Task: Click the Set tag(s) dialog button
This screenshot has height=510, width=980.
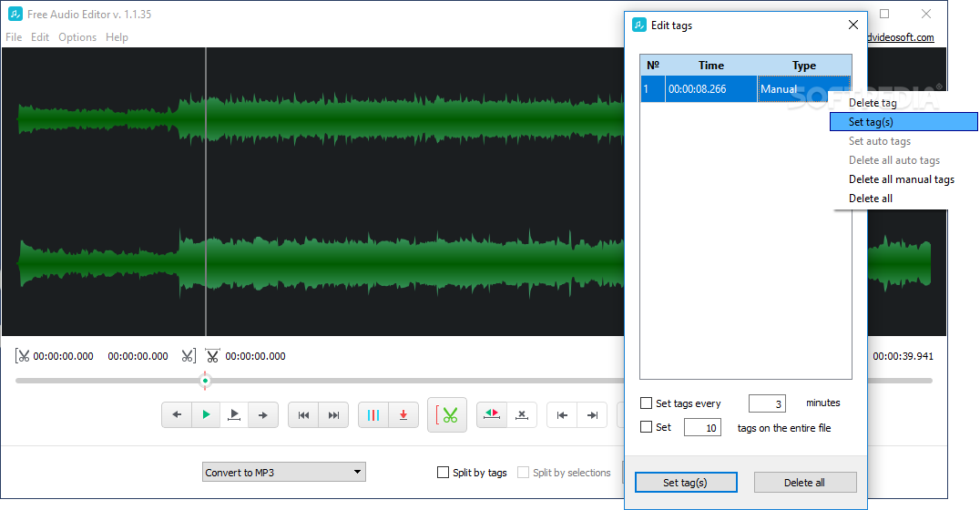Action: click(686, 483)
